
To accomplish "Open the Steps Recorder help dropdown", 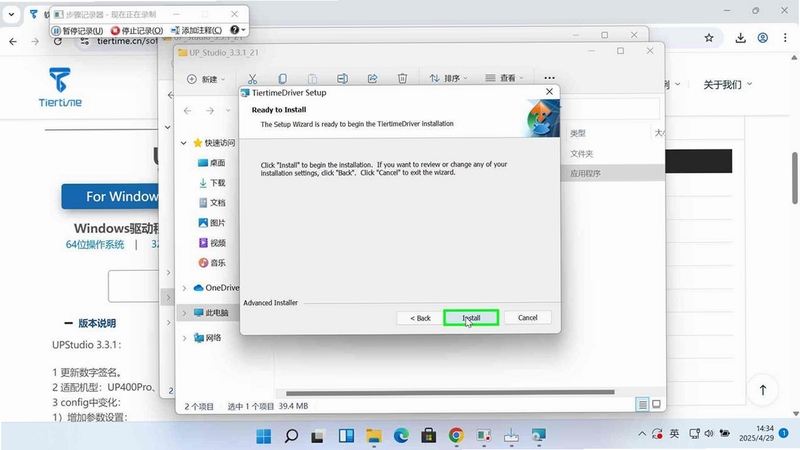I will point(238,30).
